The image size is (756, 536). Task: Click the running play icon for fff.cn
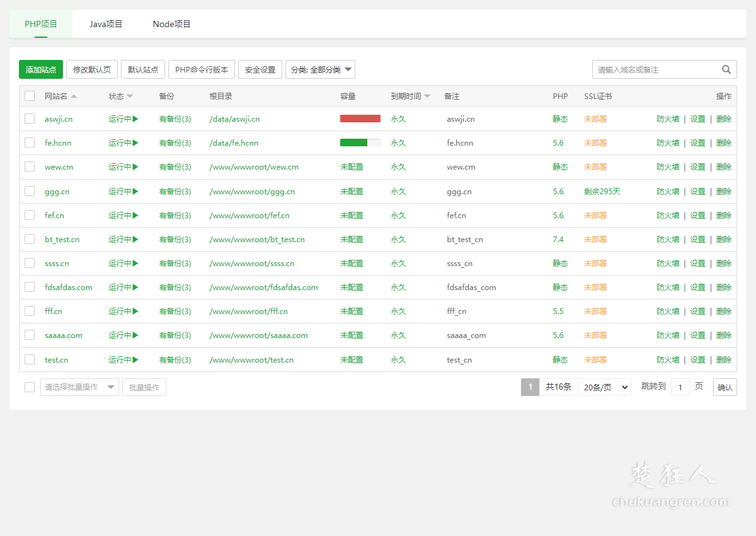[135, 311]
